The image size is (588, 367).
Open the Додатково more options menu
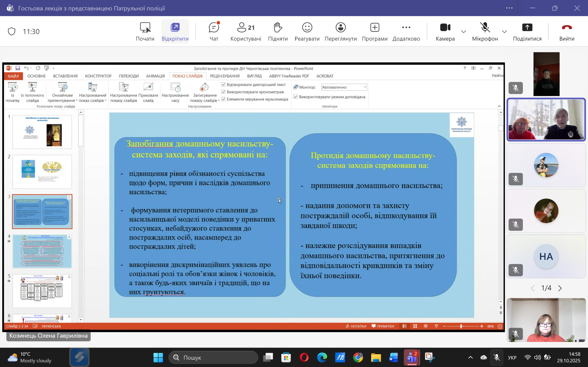[x=406, y=32]
